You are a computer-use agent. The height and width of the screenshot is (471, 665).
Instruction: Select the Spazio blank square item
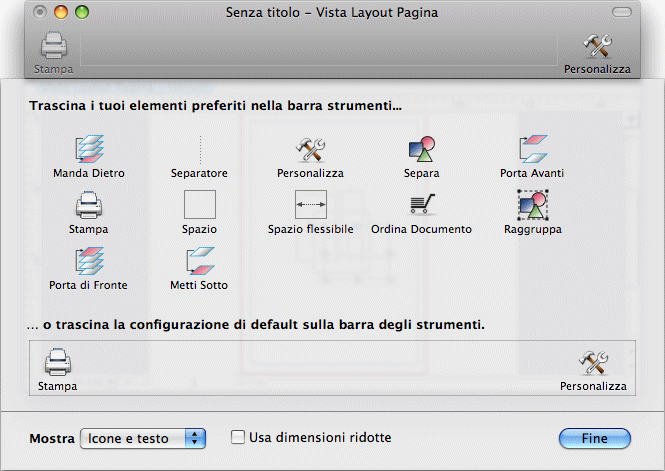click(x=200, y=204)
